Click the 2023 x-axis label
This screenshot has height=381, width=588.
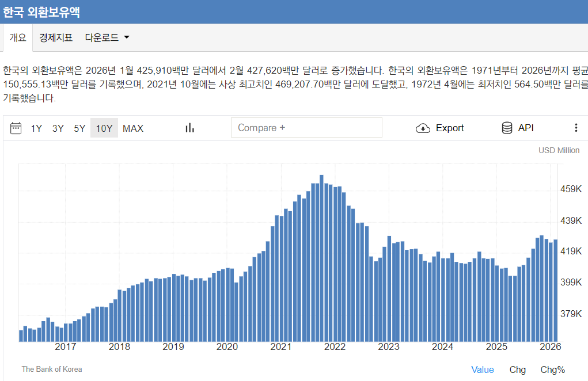(x=389, y=347)
